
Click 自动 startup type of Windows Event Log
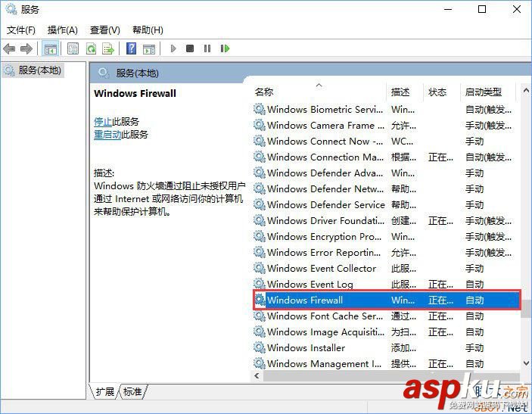pos(474,284)
